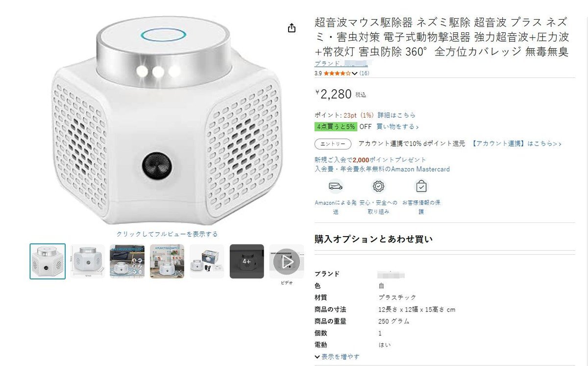This screenshot has height=366, width=588.
Task: Click the customer information protection icon
Action: click(x=421, y=187)
